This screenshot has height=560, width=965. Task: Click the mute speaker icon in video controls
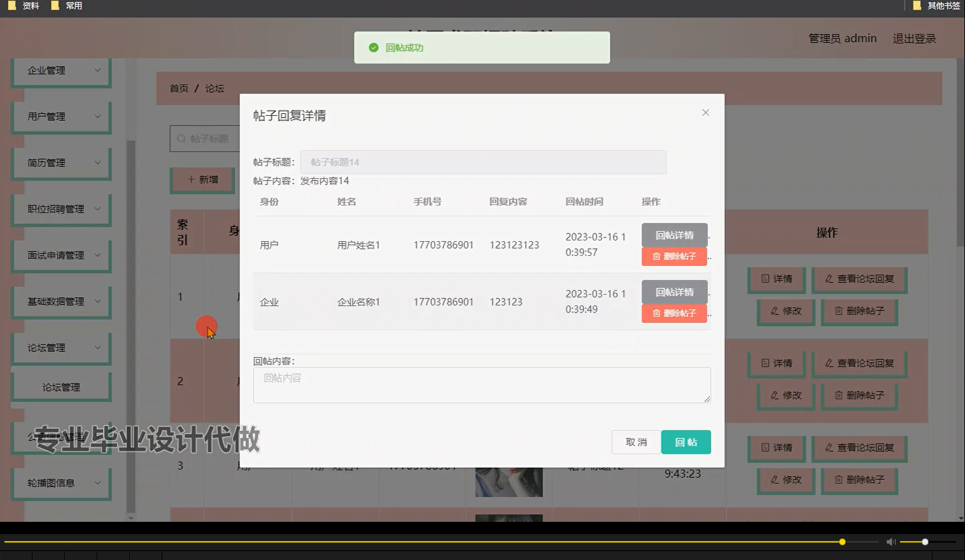coord(890,542)
